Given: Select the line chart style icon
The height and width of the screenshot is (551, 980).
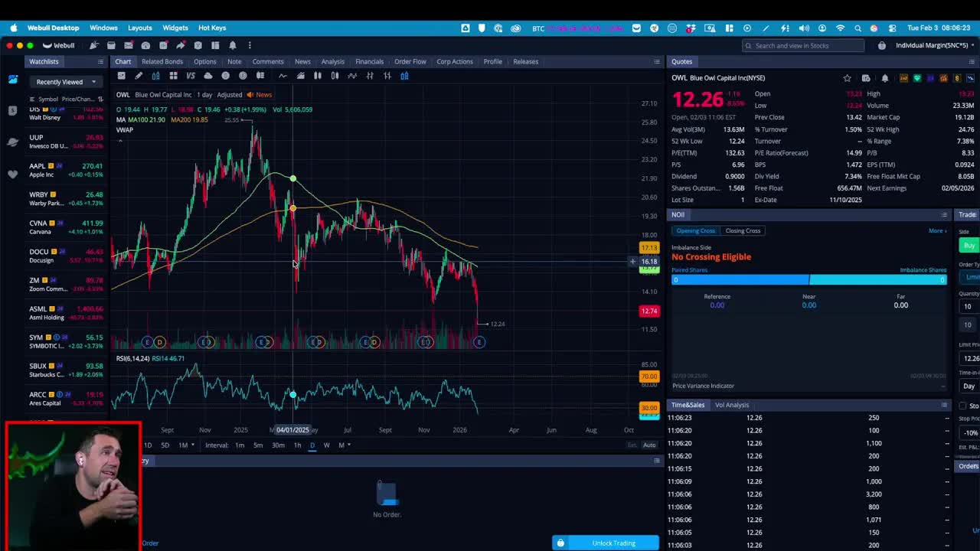Looking at the screenshot, I should tap(283, 76).
